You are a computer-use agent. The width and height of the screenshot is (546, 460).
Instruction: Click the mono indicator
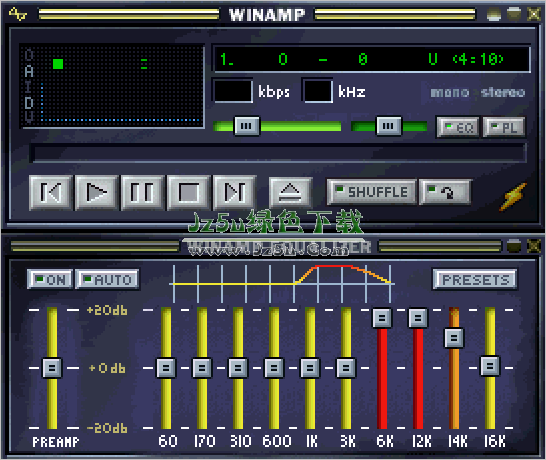tap(450, 92)
